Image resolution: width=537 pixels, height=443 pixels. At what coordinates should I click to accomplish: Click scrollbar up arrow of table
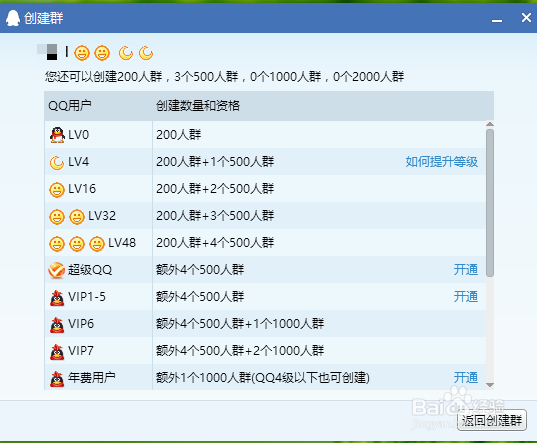pos(490,124)
